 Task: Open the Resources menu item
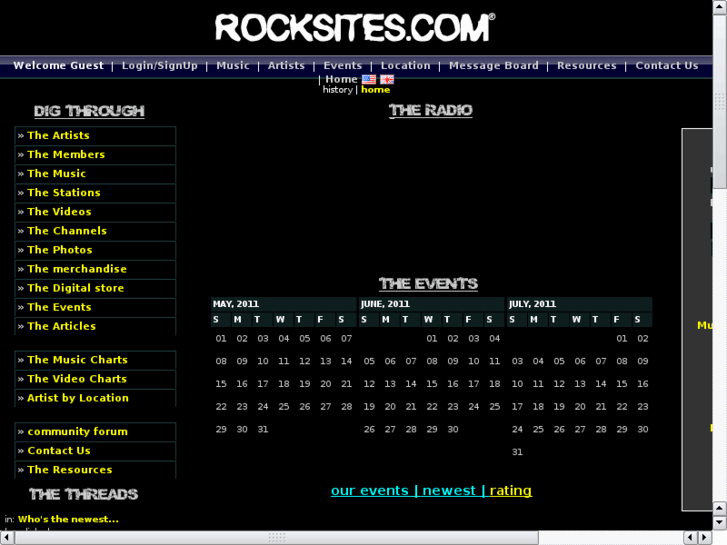pos(587,65)
